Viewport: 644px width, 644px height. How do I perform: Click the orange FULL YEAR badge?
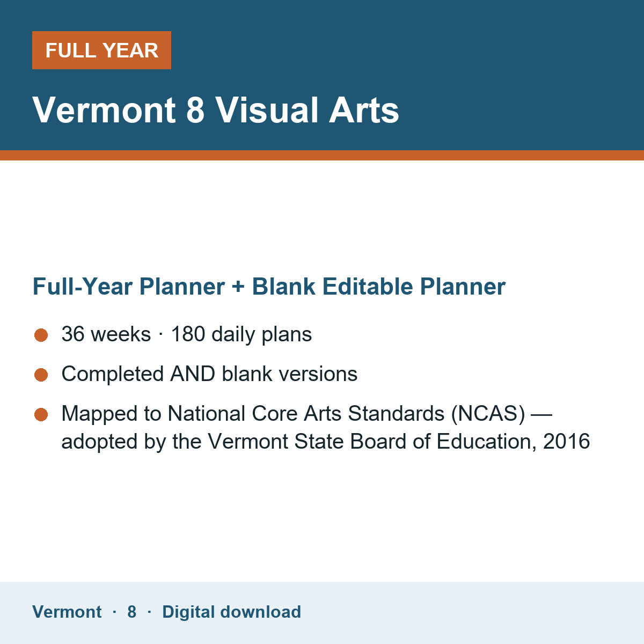click(x=101, y=50)
